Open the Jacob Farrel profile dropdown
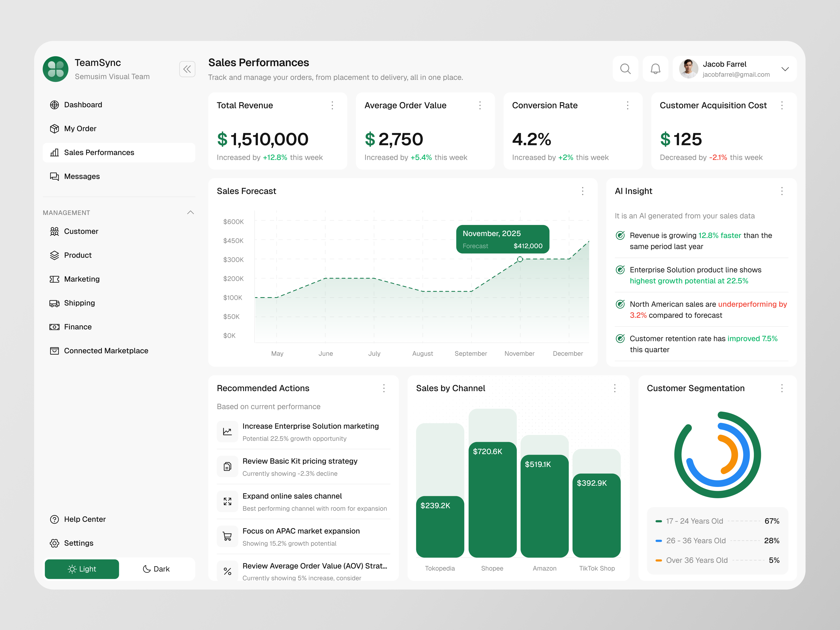Viewport: 840px width, 630px height. [785, 69]
